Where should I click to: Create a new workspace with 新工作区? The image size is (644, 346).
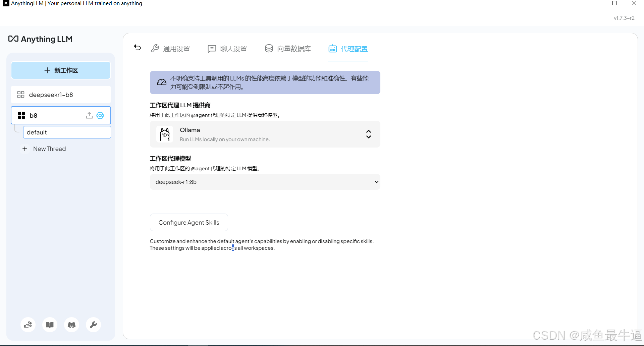pos(61,70)
